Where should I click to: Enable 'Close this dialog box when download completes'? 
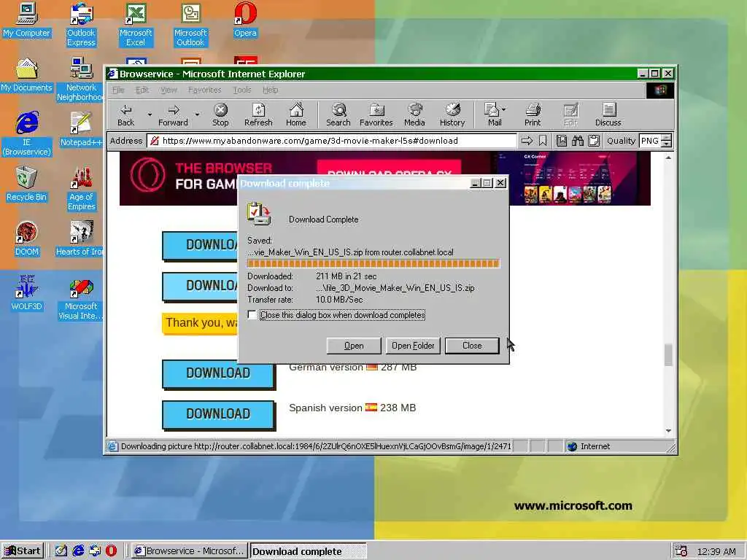click(252, 315)
